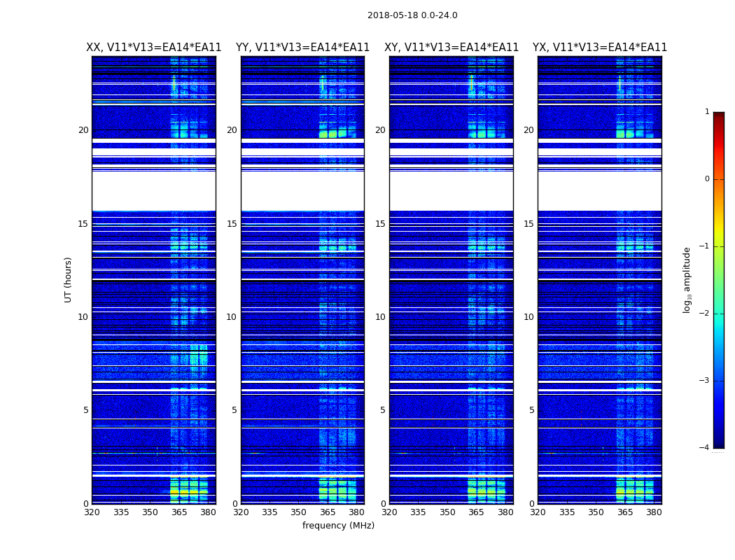The image size is (735, 560).
Task: Click the "380" tick under XY panel
Action: 505,512
